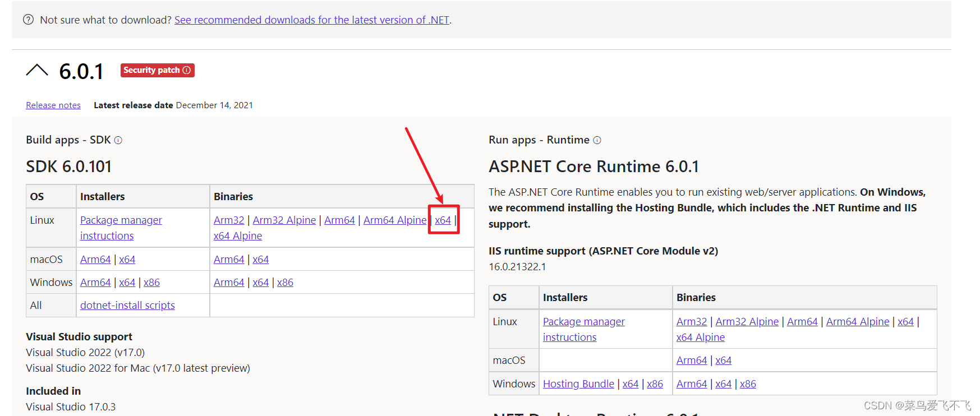Download SDK macOS Arm64 installer
The height and width of the screenshot is (416, 980).
coord(95,260)
